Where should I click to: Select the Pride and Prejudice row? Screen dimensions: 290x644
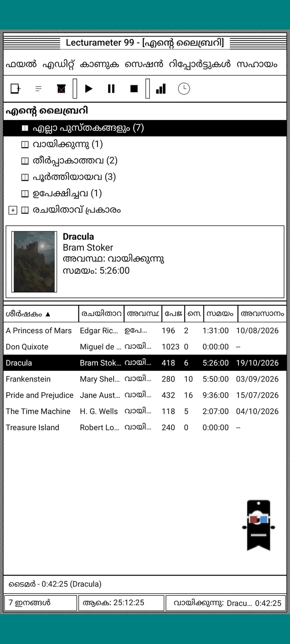point(145,395)
